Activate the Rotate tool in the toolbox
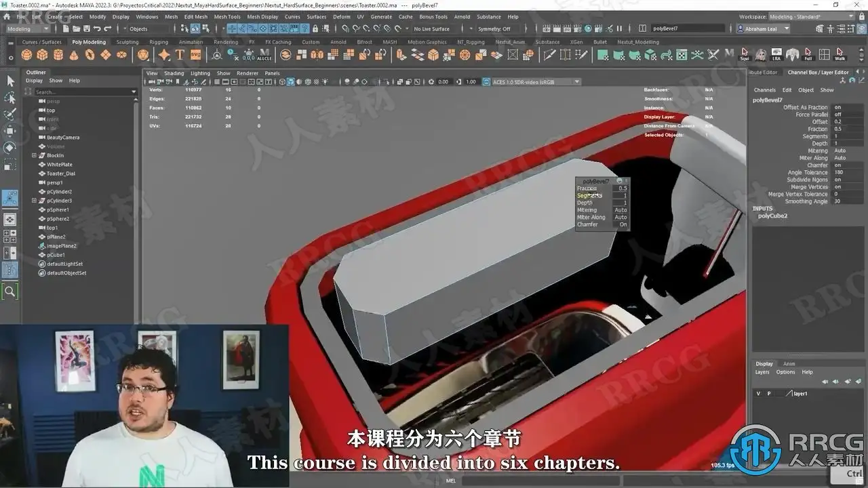The width and height of the screenshot is (868, 488). pos(10,148)
